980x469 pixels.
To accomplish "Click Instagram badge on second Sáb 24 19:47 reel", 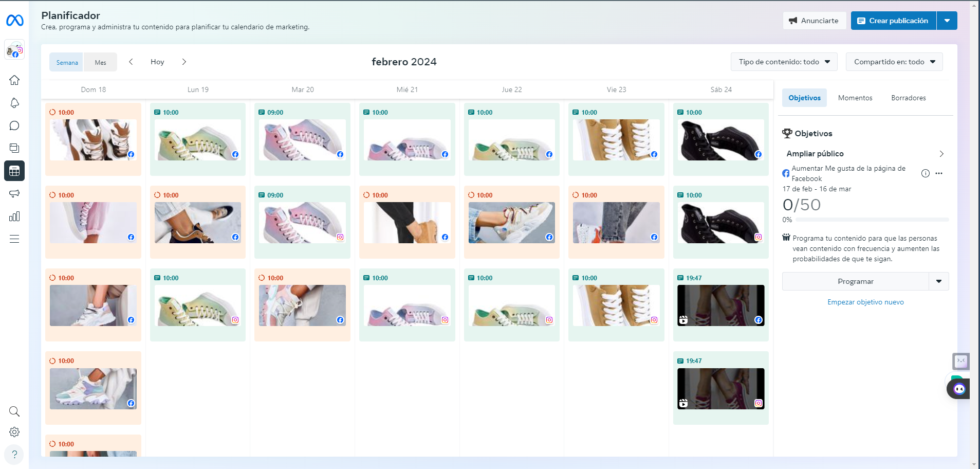I will (x=759, y=403).
